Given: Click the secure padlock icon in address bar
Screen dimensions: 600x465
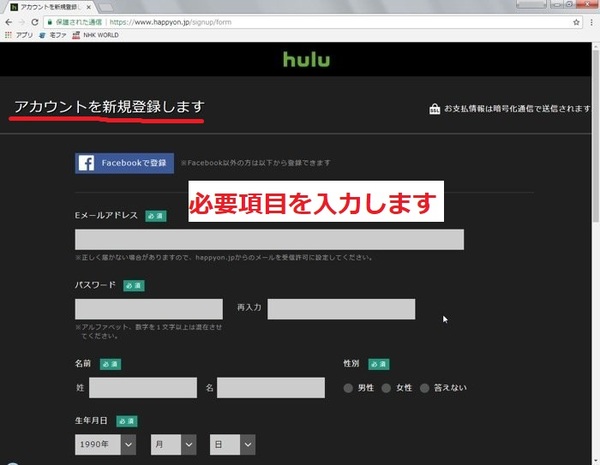Looking at the screenshot, I should point(50,22).
